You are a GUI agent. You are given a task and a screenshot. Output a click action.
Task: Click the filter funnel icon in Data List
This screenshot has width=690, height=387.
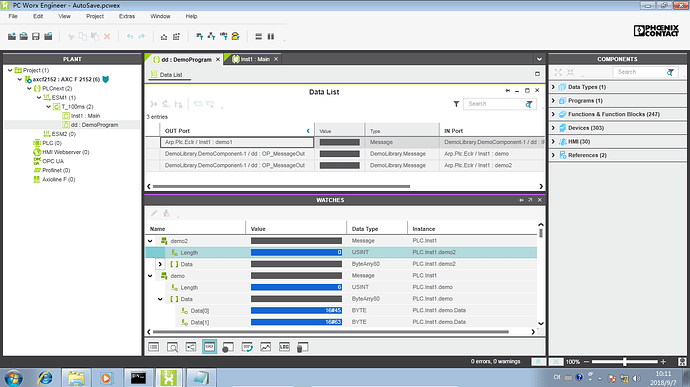(456, 104)
